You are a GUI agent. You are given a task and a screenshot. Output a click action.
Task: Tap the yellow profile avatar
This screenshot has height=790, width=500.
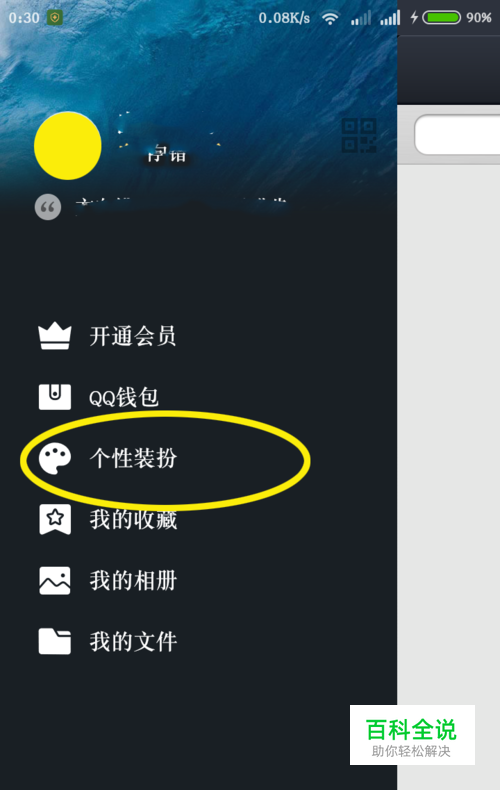[x=68, y=146]
